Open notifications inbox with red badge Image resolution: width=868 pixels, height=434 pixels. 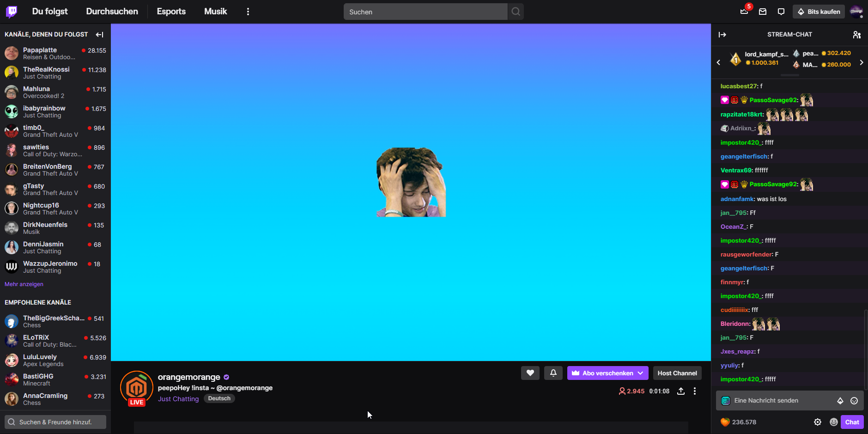click(x=744, y=12)
